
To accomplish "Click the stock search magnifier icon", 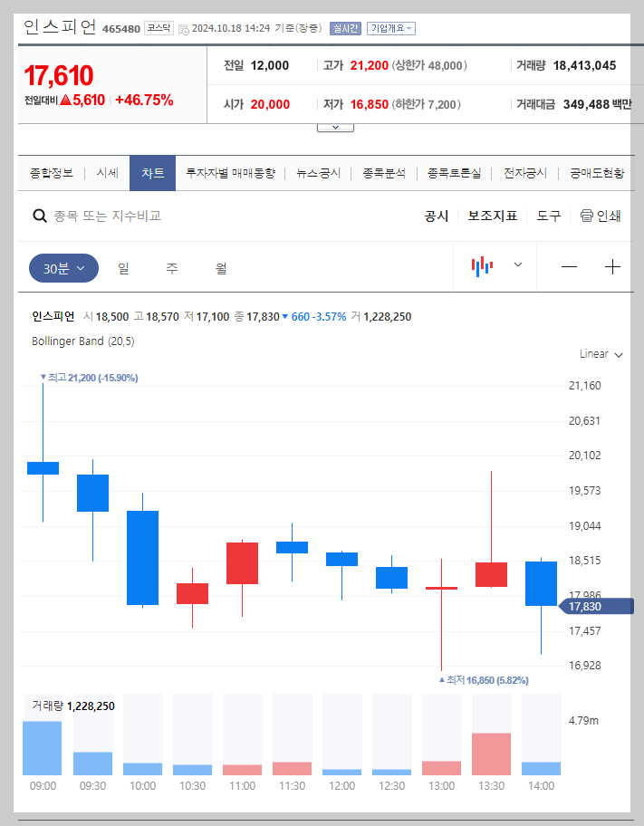I will tap(39, 215).
